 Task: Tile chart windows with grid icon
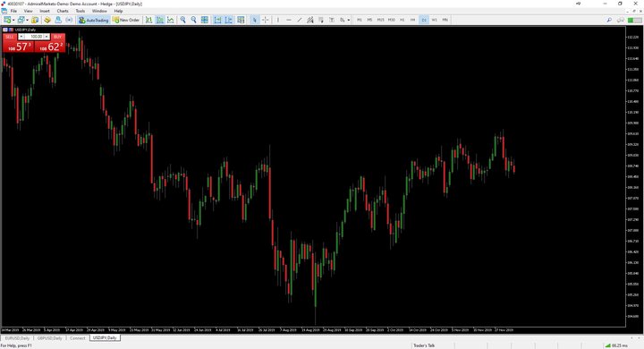[205, 20]
